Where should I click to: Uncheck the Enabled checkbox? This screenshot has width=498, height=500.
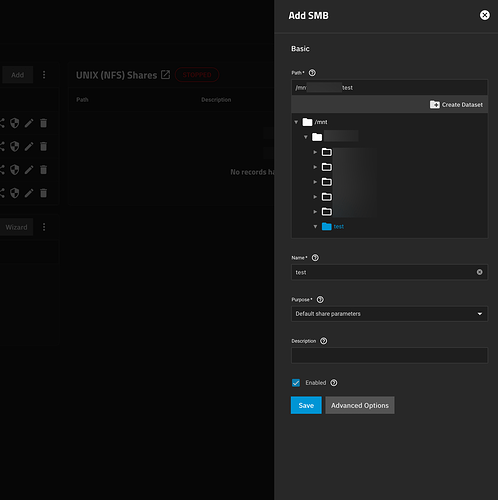click(296, 383)
